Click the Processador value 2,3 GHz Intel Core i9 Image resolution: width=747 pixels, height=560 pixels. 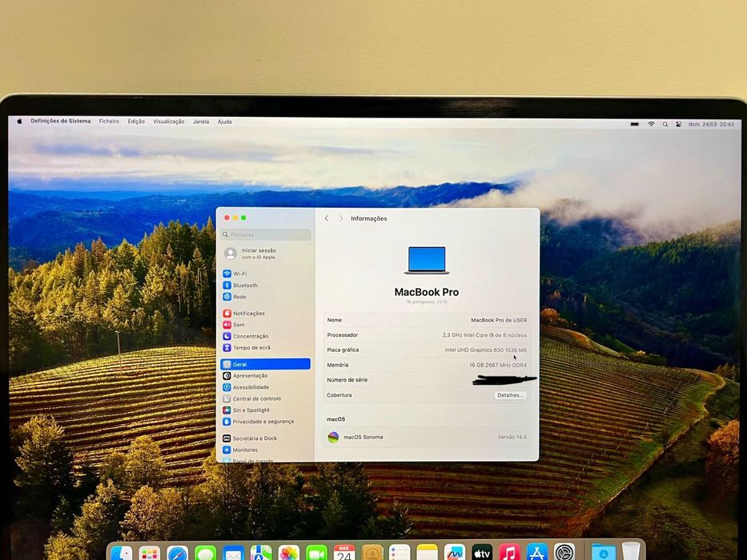pos(484,334)
